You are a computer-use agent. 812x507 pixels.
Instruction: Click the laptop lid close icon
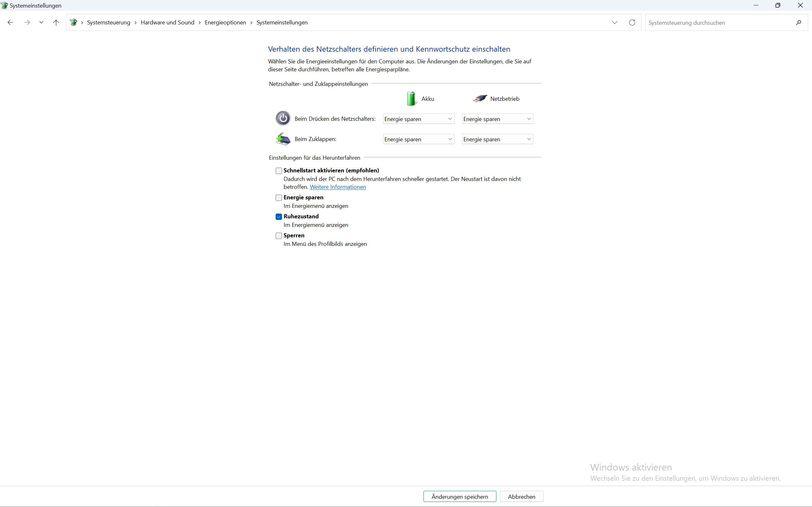coord(283,139)
